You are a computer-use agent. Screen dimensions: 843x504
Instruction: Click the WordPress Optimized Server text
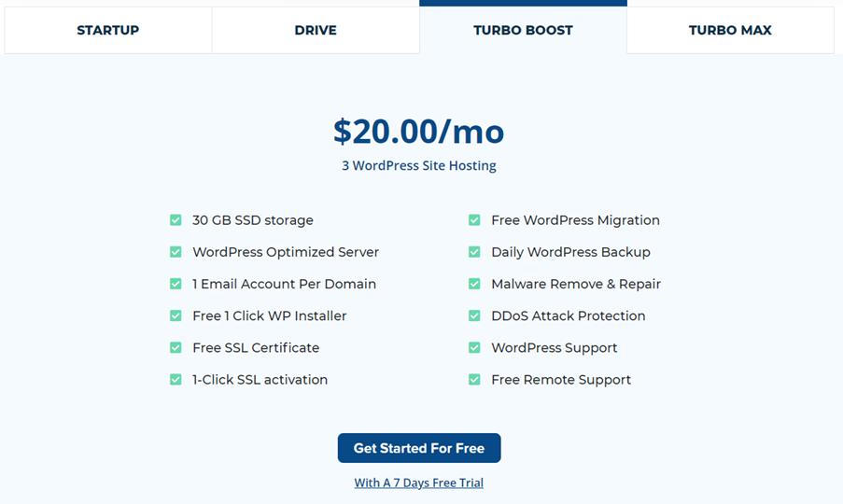click(x=286, y=252)
